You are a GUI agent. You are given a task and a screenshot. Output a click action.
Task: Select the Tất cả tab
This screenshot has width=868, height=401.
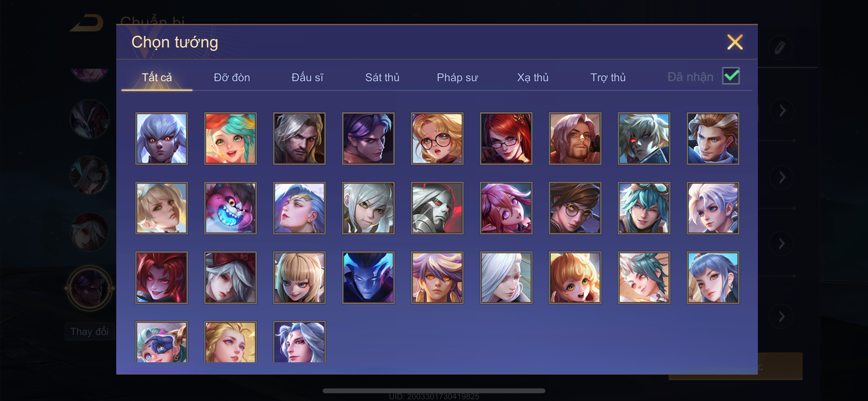(157, 77)
